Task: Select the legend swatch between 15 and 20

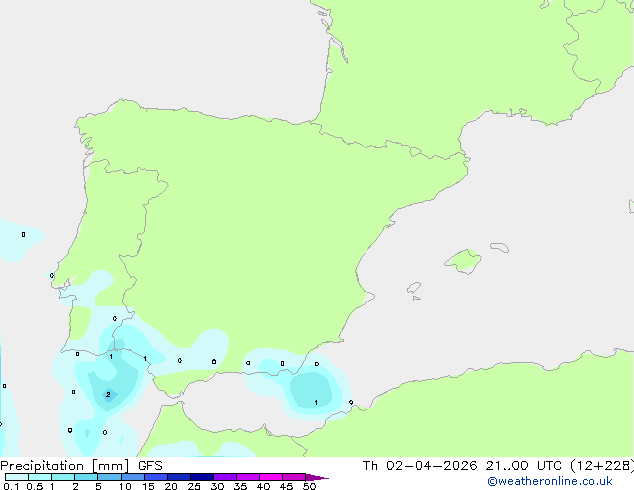Action: point(156,477)
